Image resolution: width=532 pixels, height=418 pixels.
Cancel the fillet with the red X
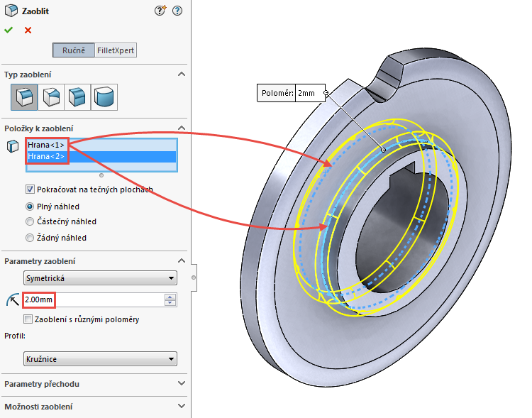coord(28,31)
